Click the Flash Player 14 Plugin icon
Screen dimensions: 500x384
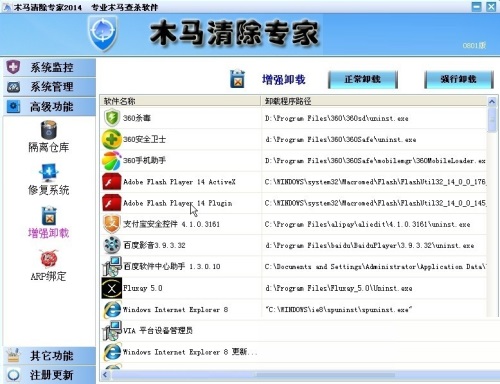click(x=112, y=203)
